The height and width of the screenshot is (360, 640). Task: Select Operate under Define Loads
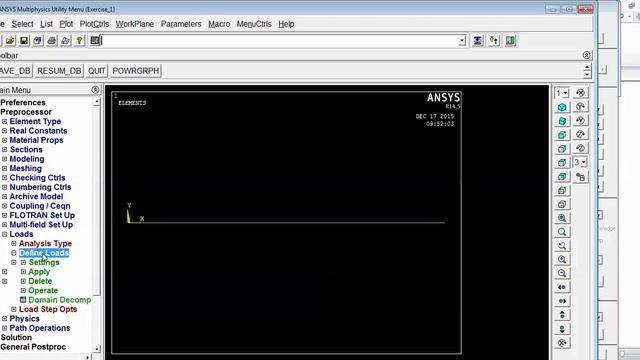point(43,290)
